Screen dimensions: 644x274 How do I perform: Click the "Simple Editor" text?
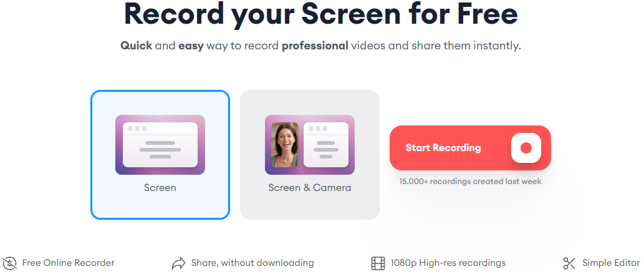pyautogui.click(x=611, y=263)
